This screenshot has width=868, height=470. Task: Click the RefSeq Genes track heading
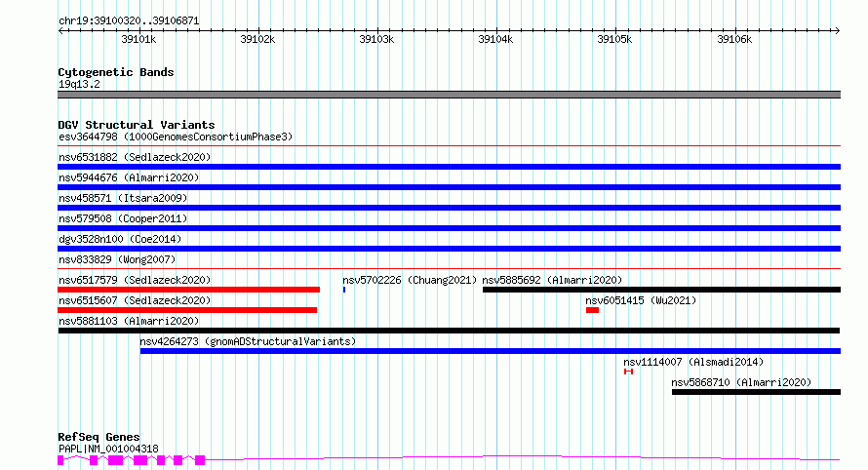click(x=99, y=437)
